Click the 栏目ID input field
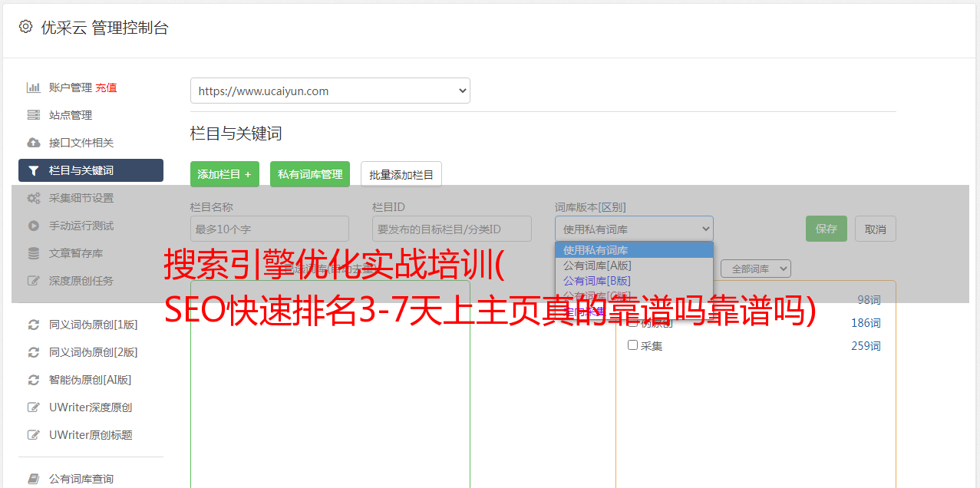Screen dimensions: 980x488 click(452, 229)
